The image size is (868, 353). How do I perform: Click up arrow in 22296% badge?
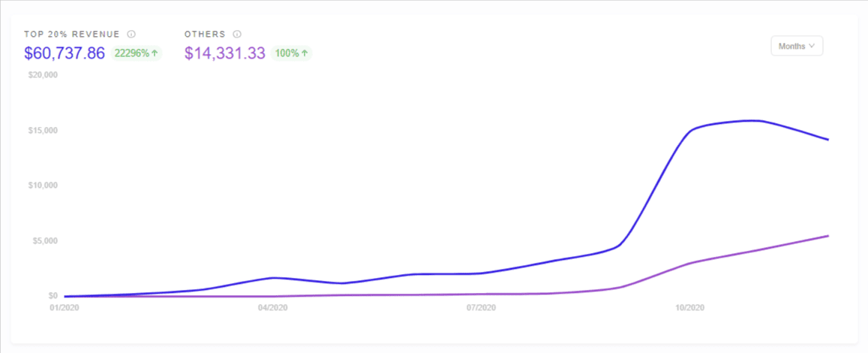pos(154,53)
